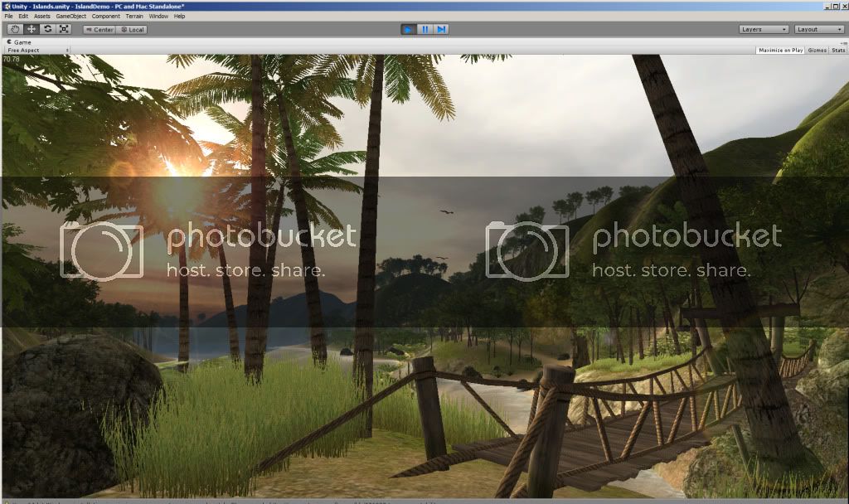
Task: Click the Unity icon in title bar
Action: [7, 7]
